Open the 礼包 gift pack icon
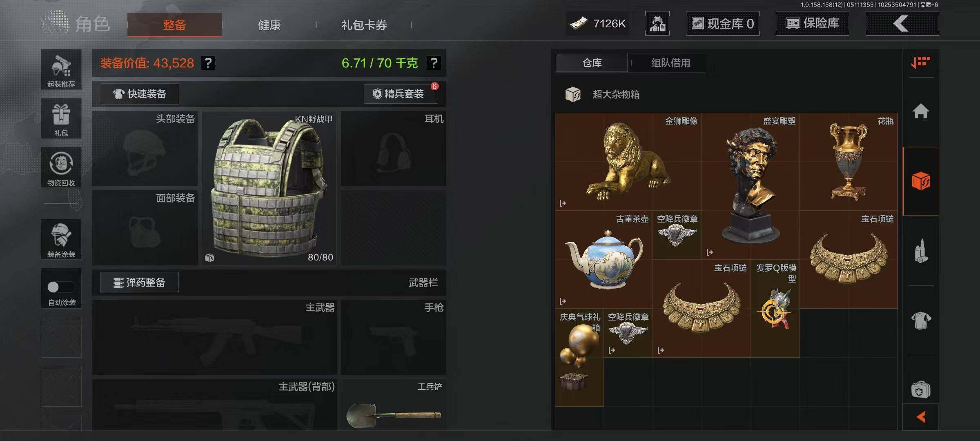Image resolution: width=980 pixels, height=441 pixels. [61, 119]
